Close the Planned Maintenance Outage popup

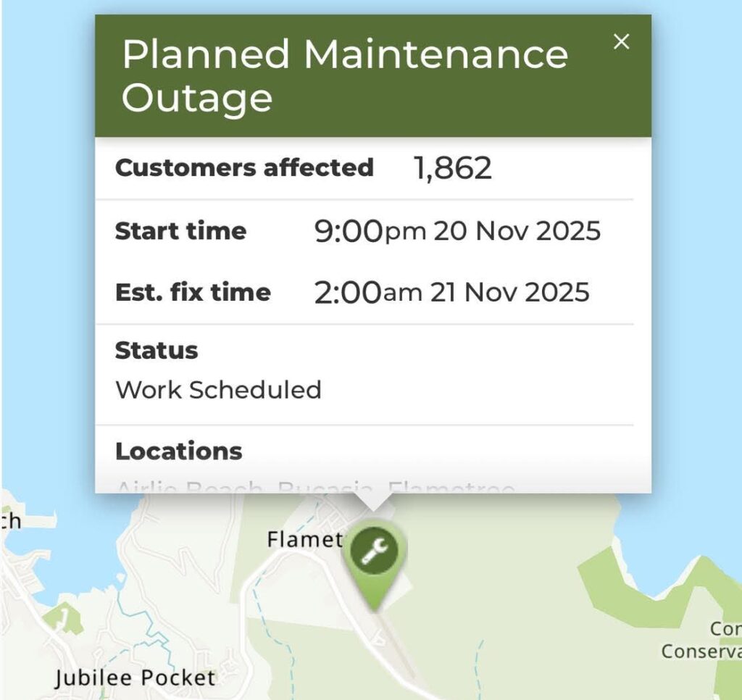[x=621, y=41]
